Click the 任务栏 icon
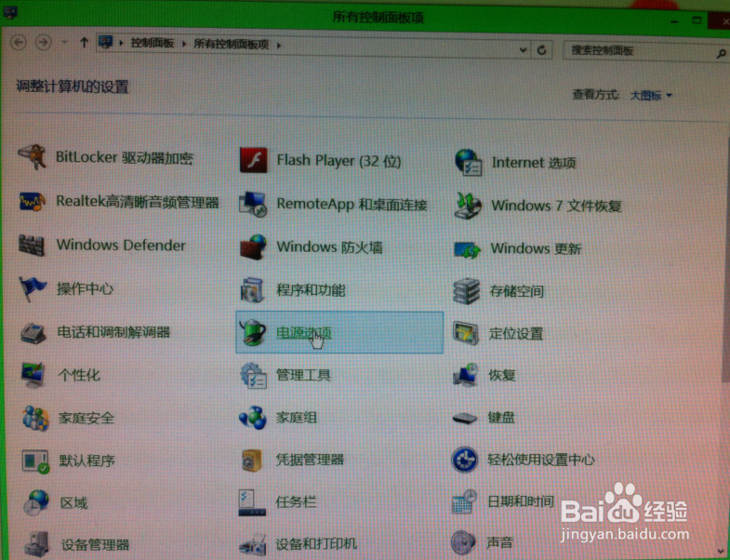This screenshot has height=560, width=730. 252,502
